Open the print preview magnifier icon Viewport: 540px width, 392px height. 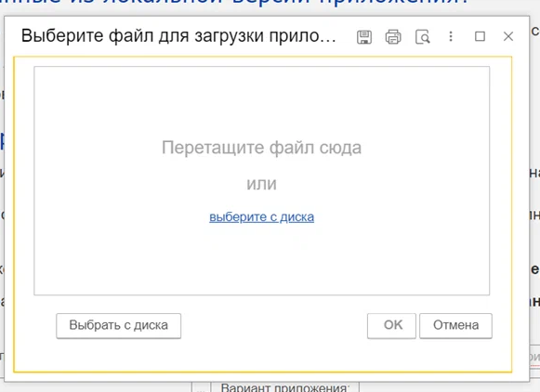click(x=423, y=37)
